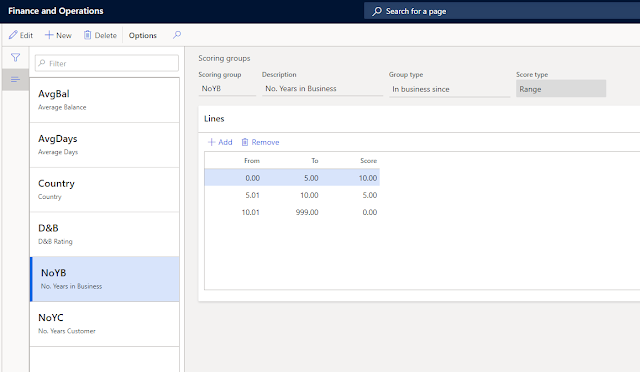Open the Options menu
Image resolution: width=640 pixels, height=372 pixels.
[x=142, y=35]
